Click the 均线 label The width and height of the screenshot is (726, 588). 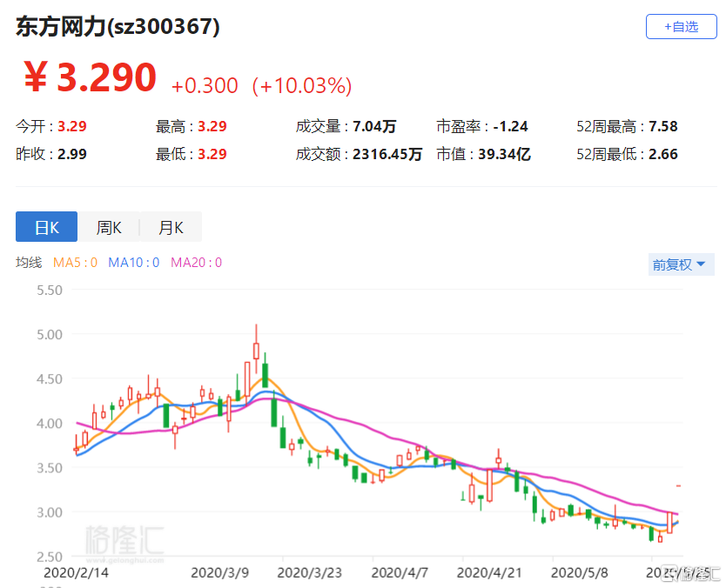[29, 263]
